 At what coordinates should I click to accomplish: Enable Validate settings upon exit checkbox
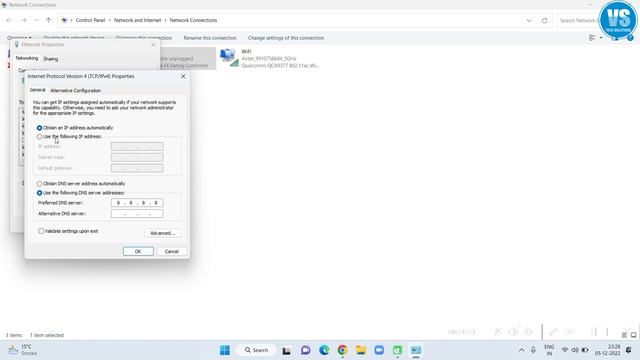(x=41, y=231)
